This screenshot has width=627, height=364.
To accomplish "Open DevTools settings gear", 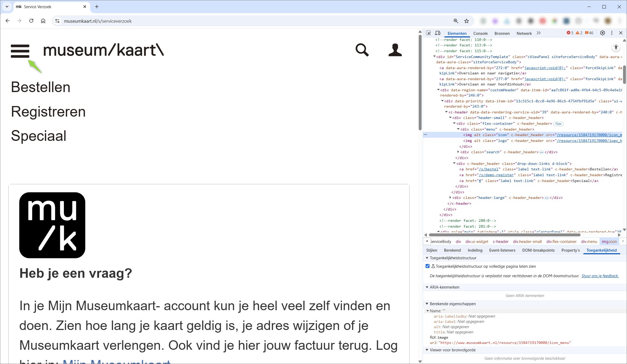I will pos(602,33).
